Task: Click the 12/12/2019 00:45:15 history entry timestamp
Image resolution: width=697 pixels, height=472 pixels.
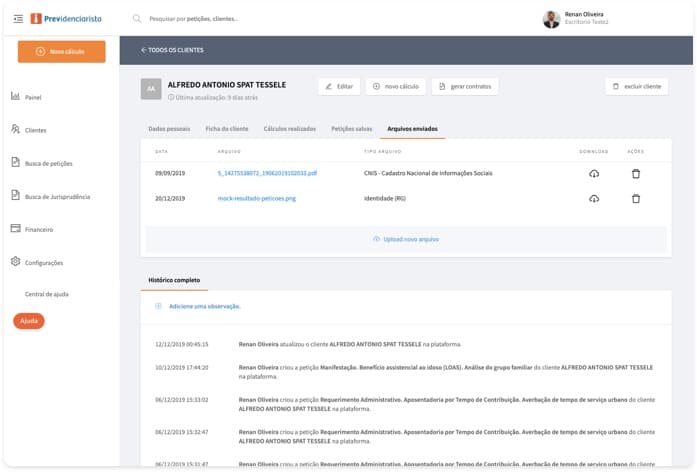Action: click(x=181, y=344)
